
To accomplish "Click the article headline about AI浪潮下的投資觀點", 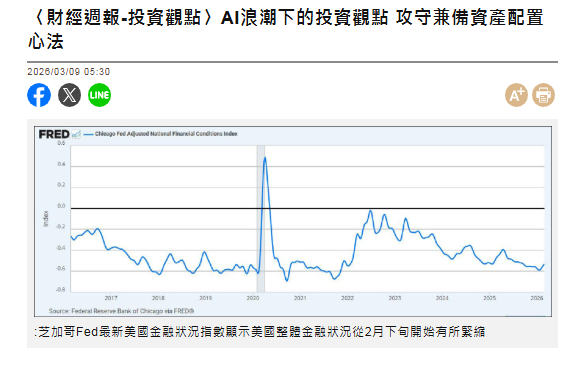I will click(x=286, y=29).
